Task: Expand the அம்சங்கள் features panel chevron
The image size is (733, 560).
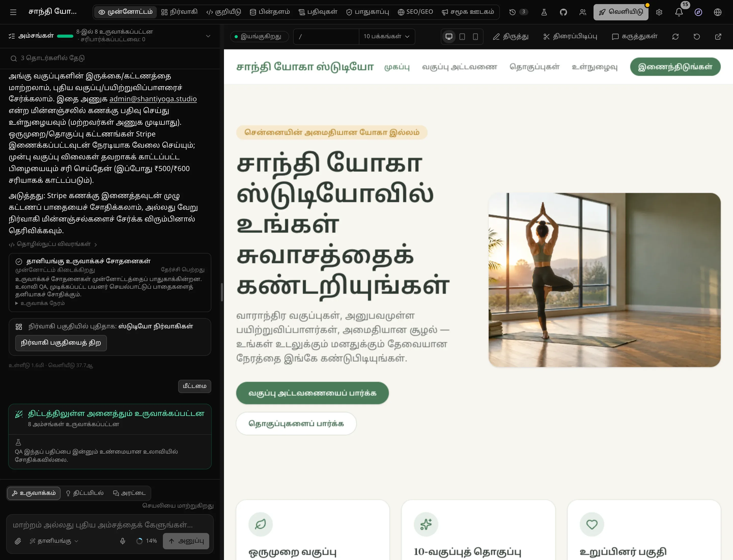Action: click(x=208, y=36)
